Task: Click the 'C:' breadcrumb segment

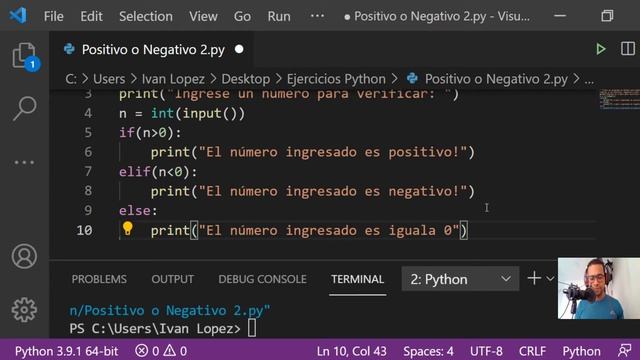Action: (x=71, y=79)
